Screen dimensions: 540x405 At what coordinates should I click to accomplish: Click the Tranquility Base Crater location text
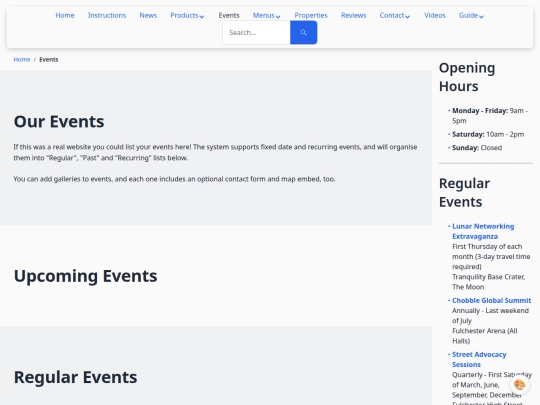point(488,282)
